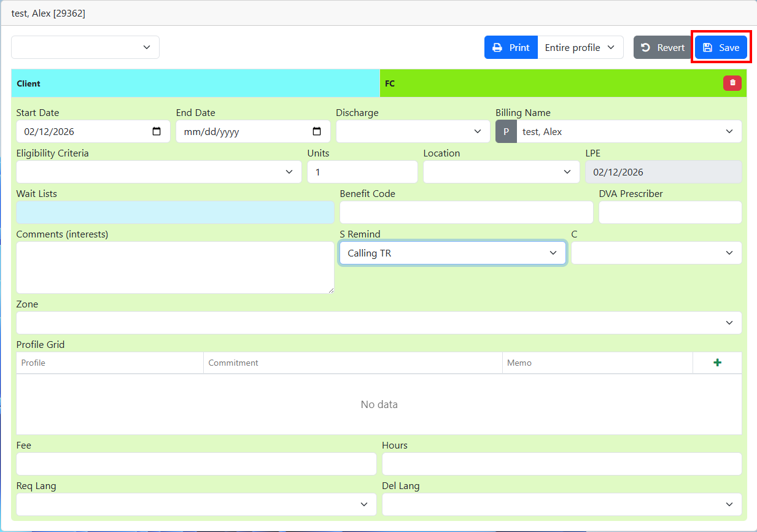Screen dimensions: 757x532
Task: Expand the Discharge dropdown
Action: [x=410, y=131]
